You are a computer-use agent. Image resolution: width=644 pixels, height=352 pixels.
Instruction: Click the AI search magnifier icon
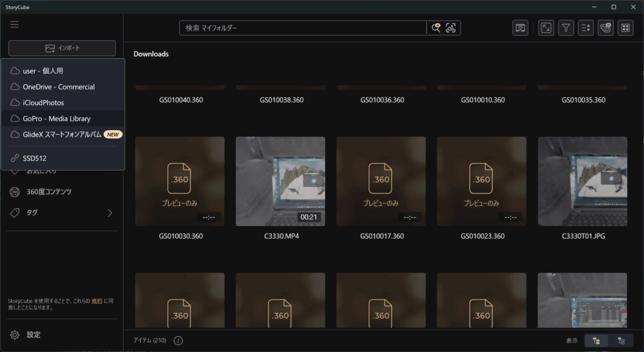(x=436, y=28)
